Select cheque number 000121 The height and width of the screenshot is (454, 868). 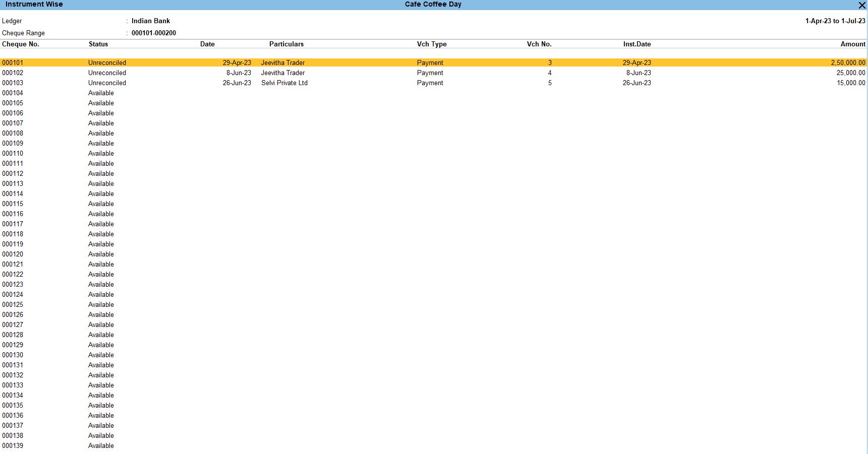[x=13, y=264]
